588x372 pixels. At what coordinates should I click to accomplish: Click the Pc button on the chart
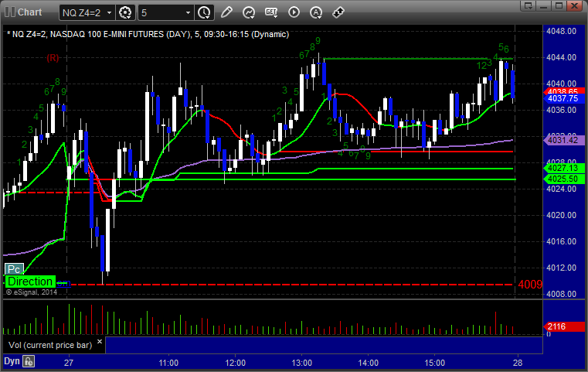tap(14, 269)
